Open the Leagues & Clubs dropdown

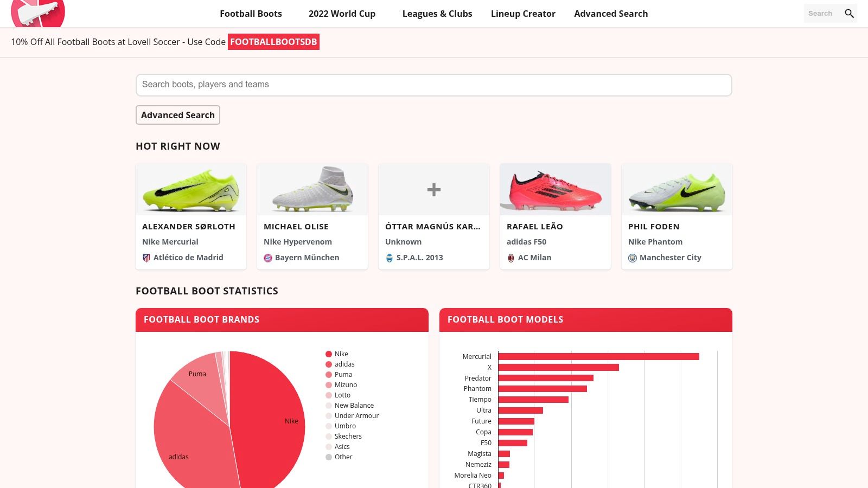pyautogui.click(x=437, y=14)
